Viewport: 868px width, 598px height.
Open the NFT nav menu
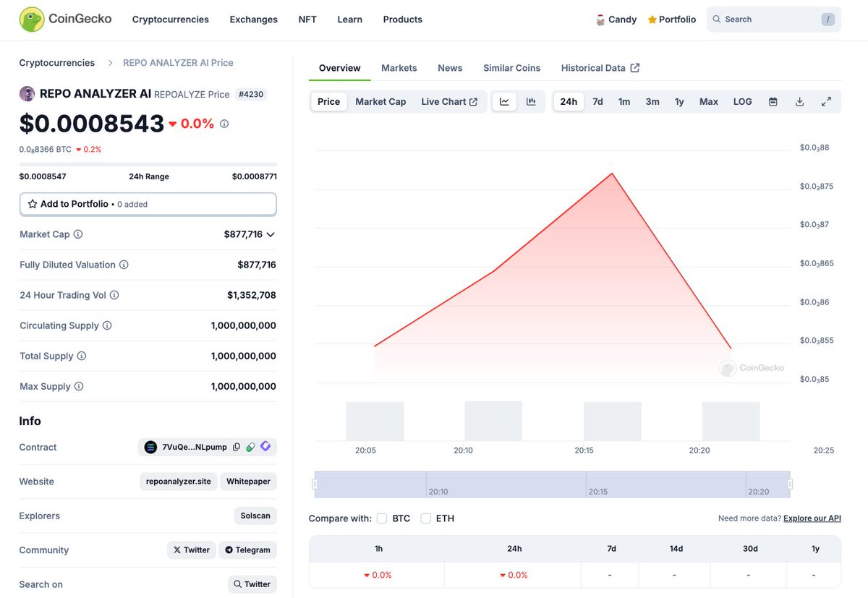click(307, 20)
